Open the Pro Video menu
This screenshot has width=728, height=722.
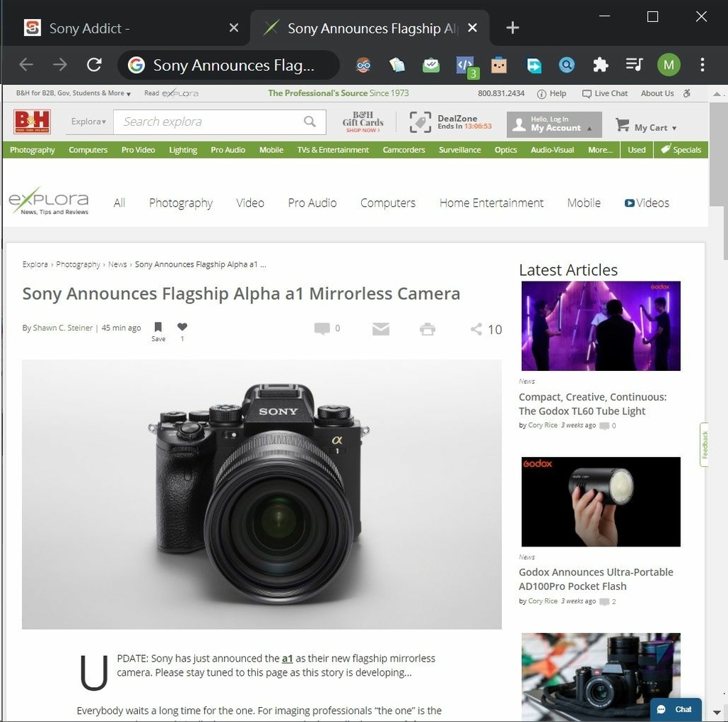tap(138, 150)
